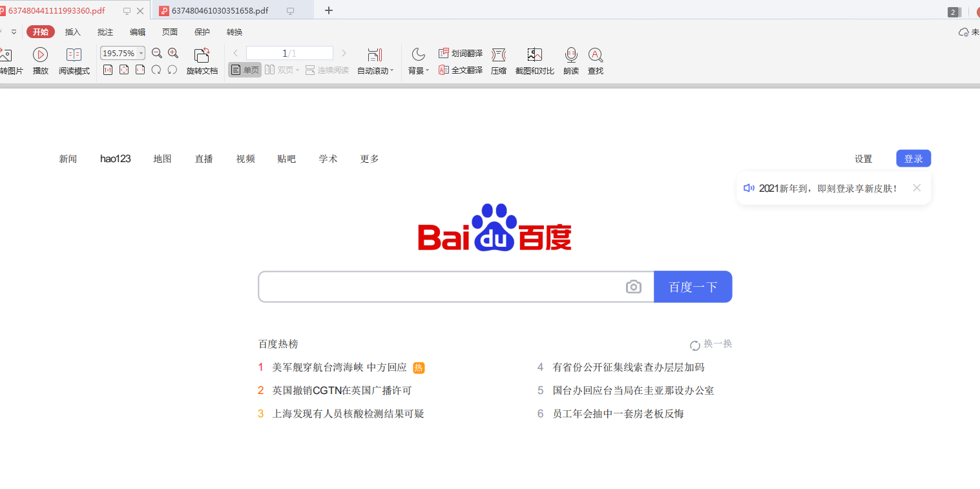Expand the 自动滚动 auto scroll dropdown
This screenshot has width=980, height=489.
click(392, 70)
